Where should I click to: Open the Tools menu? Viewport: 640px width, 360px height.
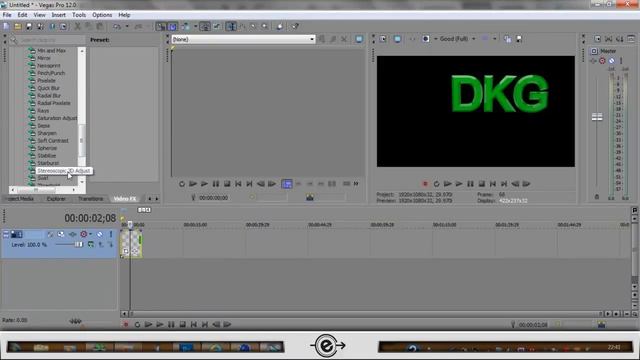point(79,15)
